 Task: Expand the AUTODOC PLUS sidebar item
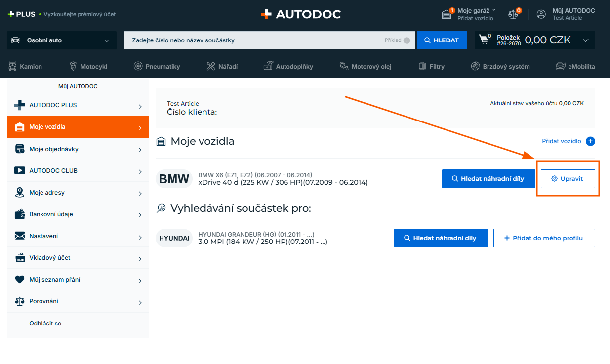78,105
